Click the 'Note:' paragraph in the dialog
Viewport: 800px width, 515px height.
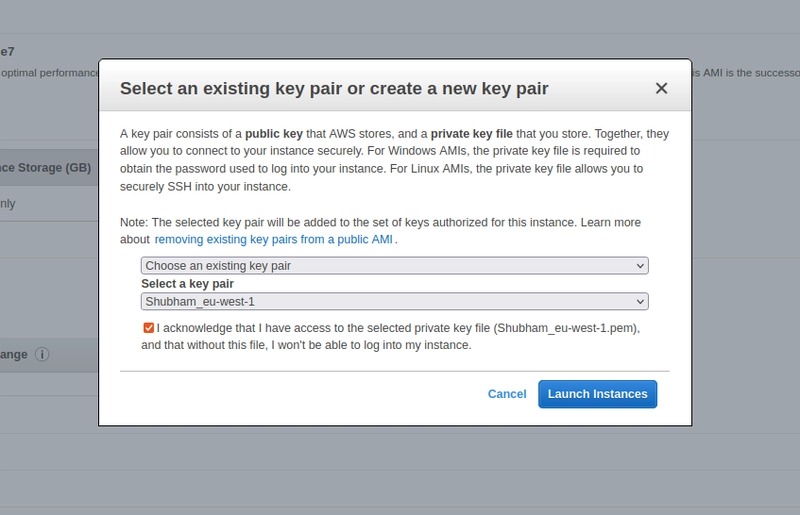(x=380, y=222)
